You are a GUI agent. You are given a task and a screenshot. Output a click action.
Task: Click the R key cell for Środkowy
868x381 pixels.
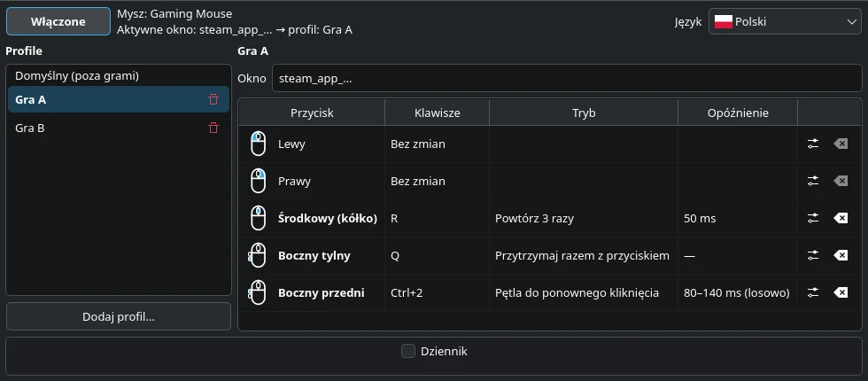tap(438, 218)
